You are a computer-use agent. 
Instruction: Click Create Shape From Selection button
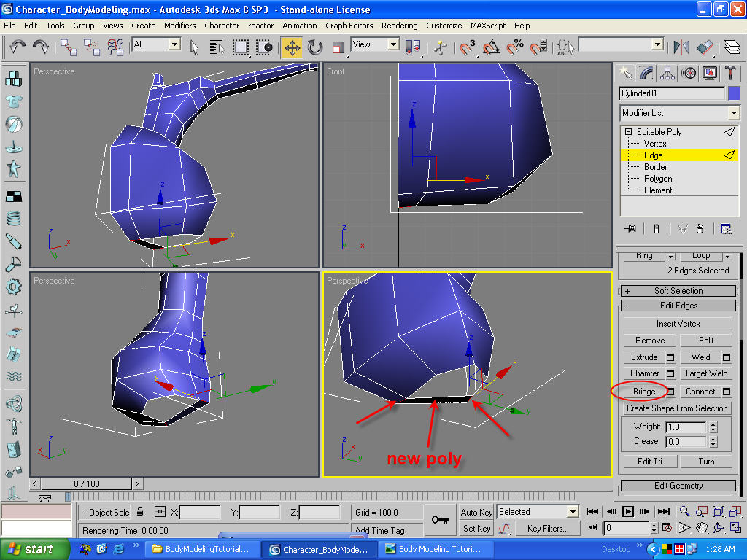coord(677,408)
